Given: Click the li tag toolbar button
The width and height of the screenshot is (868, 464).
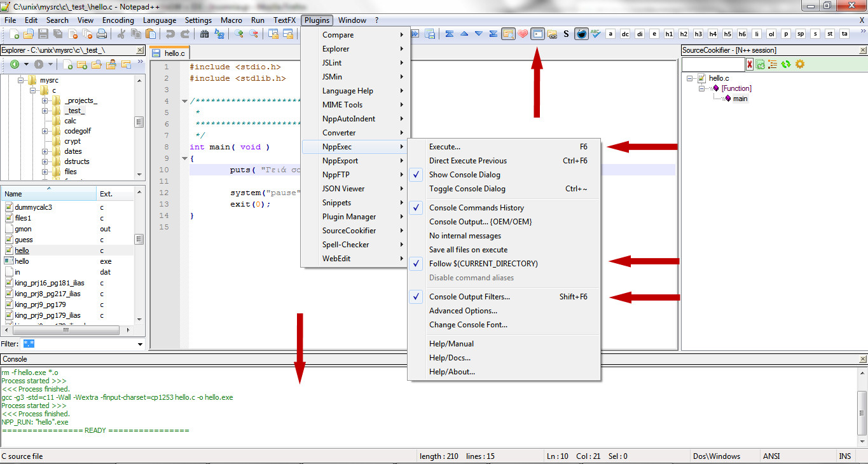Looking at the screenshot, I should click(x=757, y=34).
